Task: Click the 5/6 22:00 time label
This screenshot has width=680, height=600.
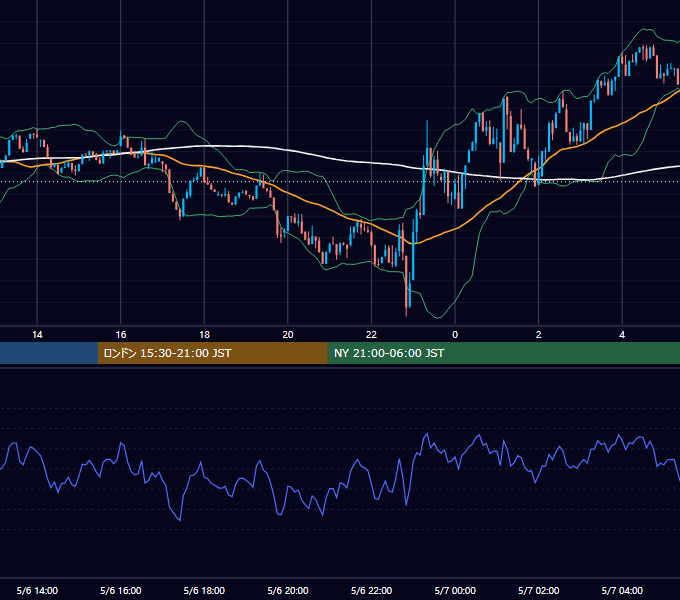Action: point(372,590)
